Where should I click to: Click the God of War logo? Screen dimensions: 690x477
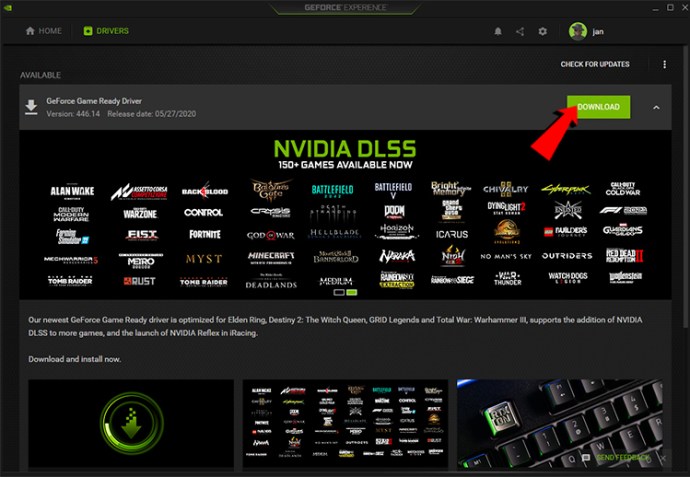(x=271, y=235)
